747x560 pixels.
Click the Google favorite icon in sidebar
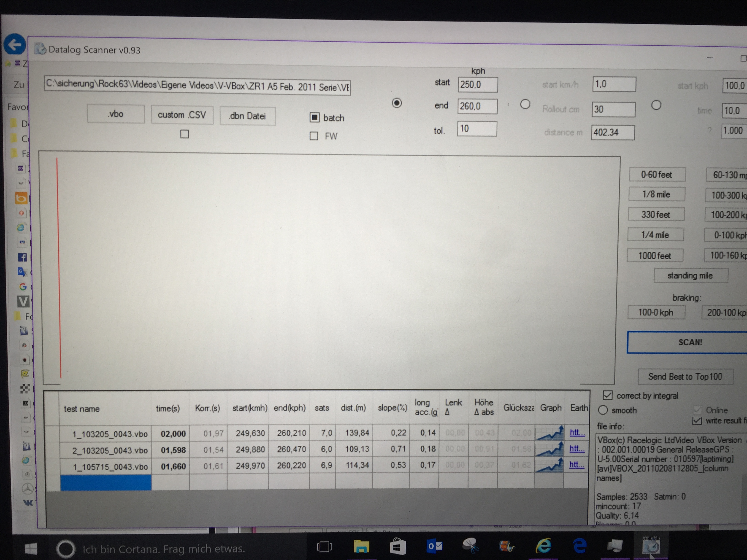tap(23, 287)
